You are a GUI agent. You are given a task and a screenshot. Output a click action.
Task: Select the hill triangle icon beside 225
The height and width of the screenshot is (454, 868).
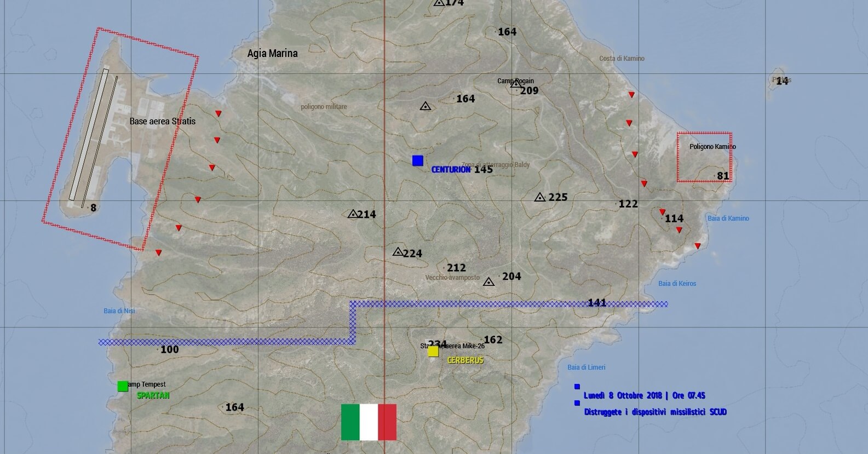540,197
